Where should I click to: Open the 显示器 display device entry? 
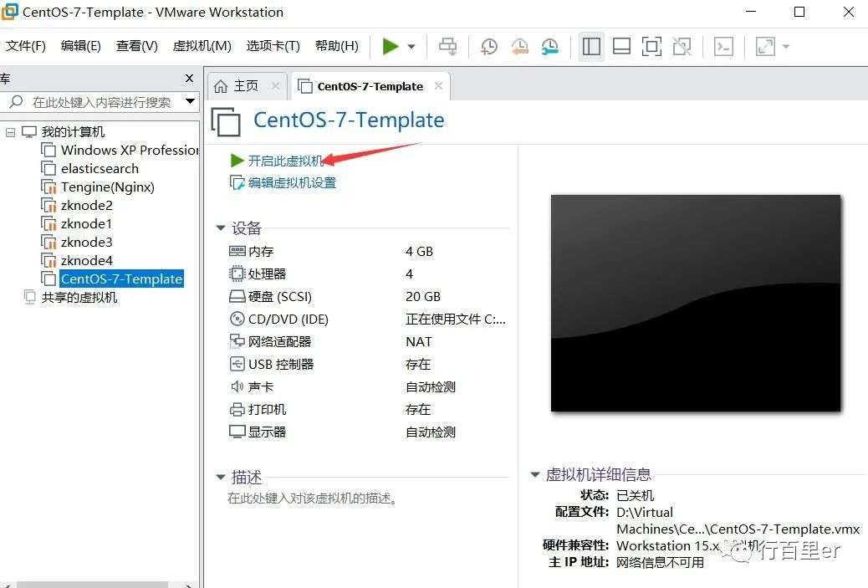tap(267, 432)
